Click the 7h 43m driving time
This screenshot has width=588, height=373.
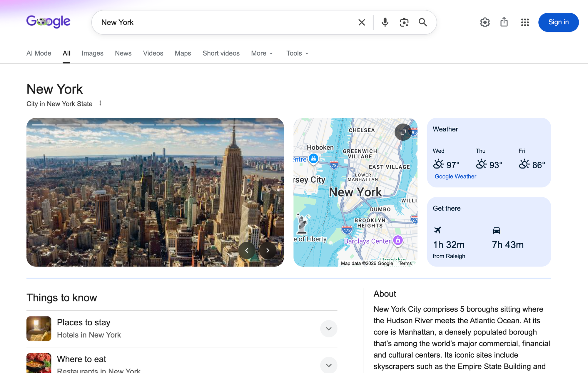(508, 245)
